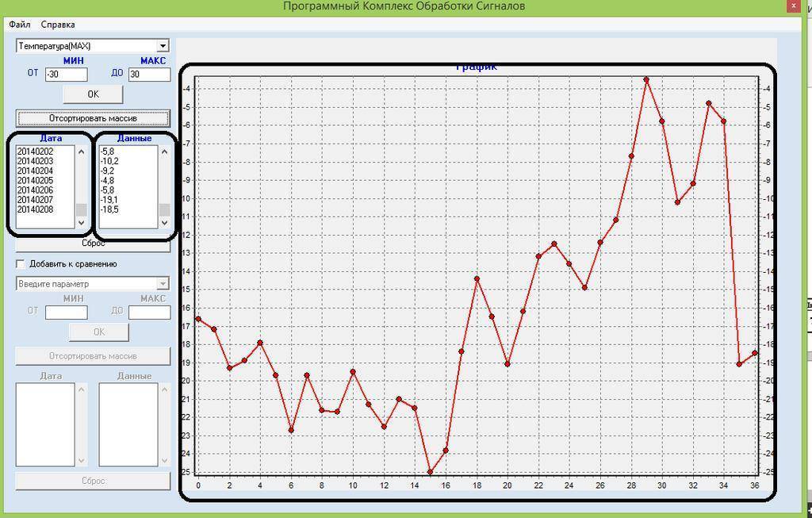Close the application window

792,6
